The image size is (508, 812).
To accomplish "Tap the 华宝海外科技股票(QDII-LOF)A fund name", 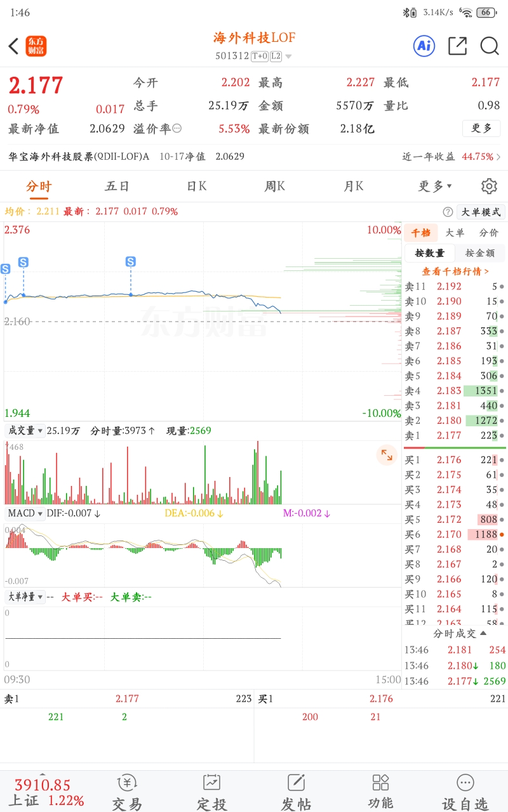I will [x=79, y=156].
